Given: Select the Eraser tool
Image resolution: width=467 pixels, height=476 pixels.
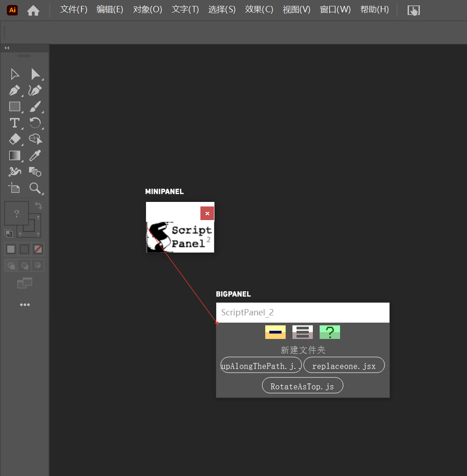Looking at the screenshot, I should click(x=14, y=139).
